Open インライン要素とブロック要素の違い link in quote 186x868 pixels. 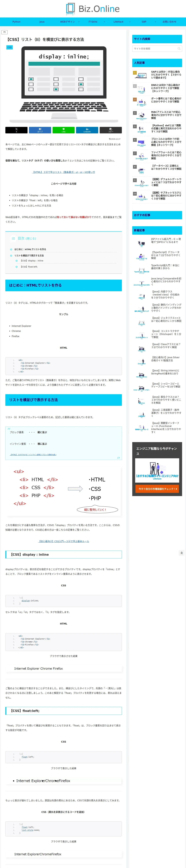(33, 455)
